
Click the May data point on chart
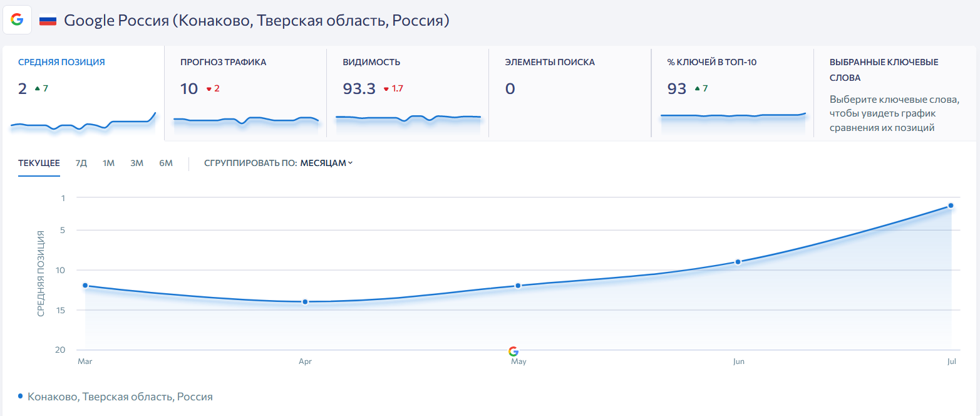click(518, 286)
